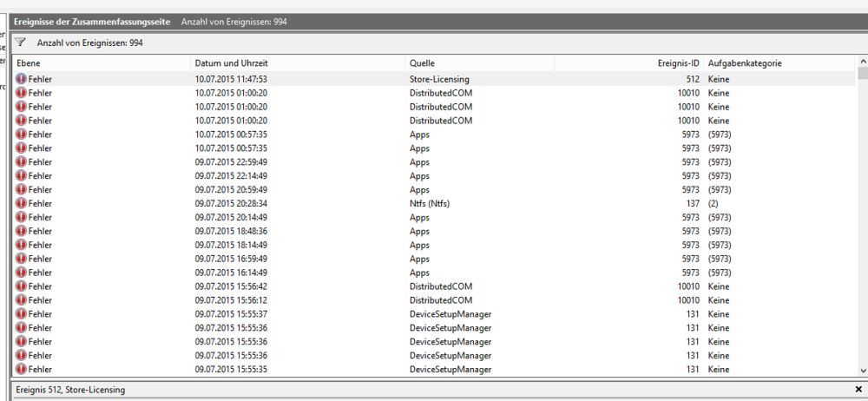Sort by the Quelle column header
The width and height of the screenshot is (868, 401).
tap(479, 63)
